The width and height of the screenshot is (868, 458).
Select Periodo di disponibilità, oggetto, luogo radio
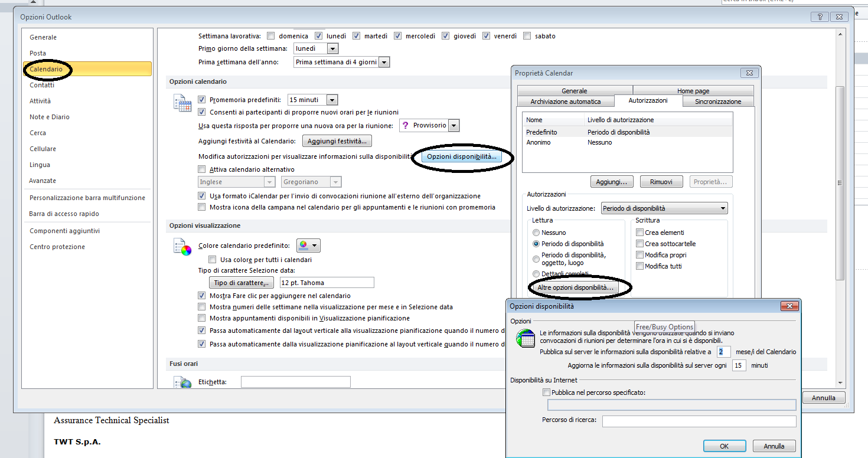pyautogui.click(x=536, y=259)
